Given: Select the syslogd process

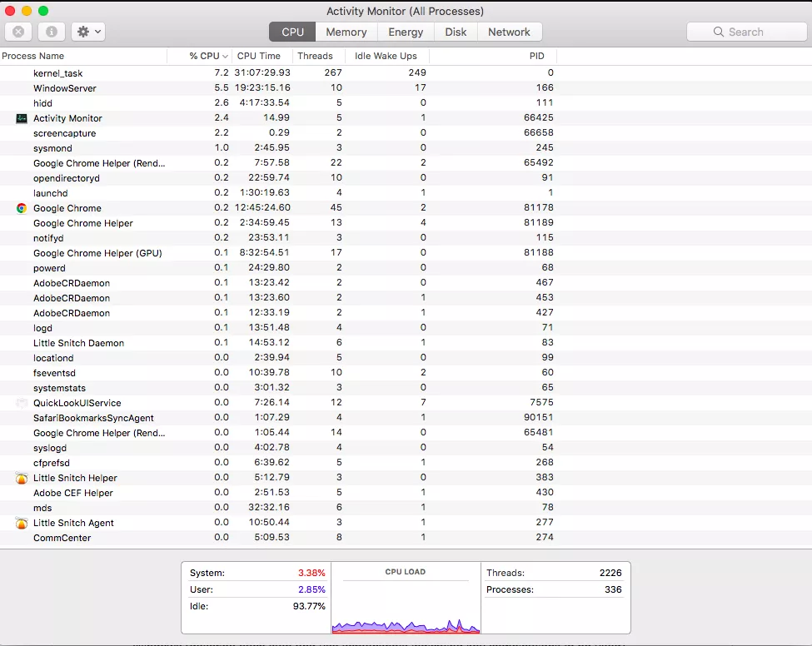Looking at the screenshot, I should (x=406, y=448).
